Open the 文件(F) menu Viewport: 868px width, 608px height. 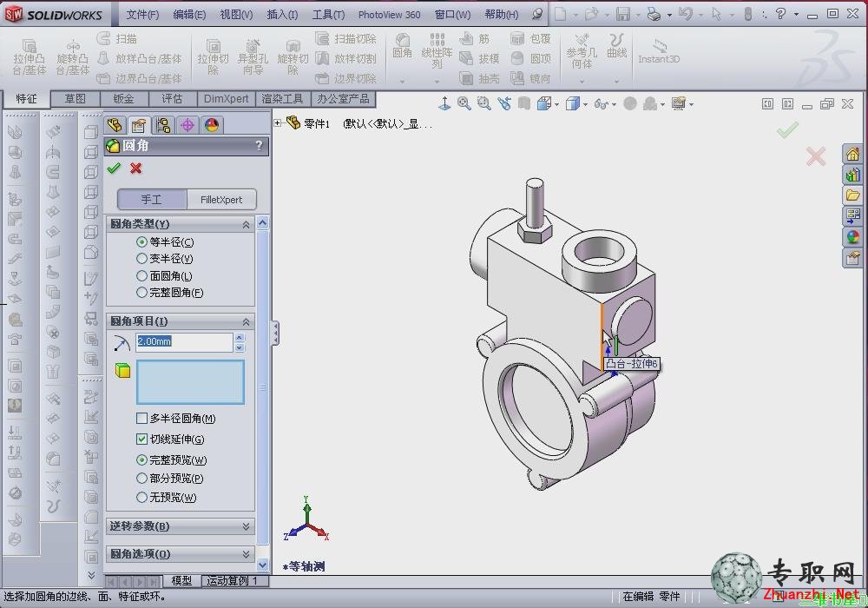click(142, 15)
